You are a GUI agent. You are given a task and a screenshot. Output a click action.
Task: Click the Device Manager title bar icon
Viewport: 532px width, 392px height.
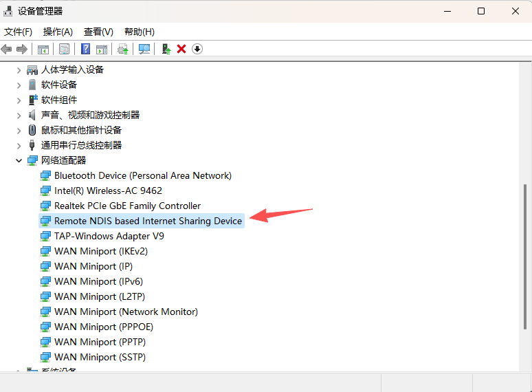coord(8,11)
